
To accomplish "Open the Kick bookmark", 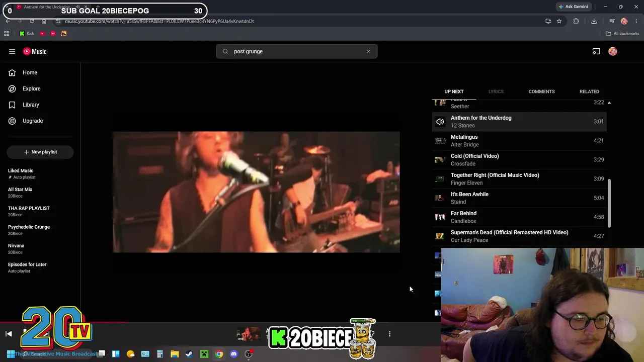I will click(27, 34).
